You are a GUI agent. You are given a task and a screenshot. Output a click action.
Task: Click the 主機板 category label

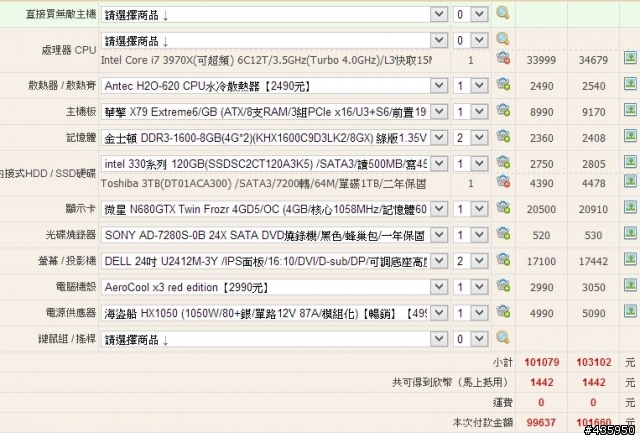pos(81,111)
